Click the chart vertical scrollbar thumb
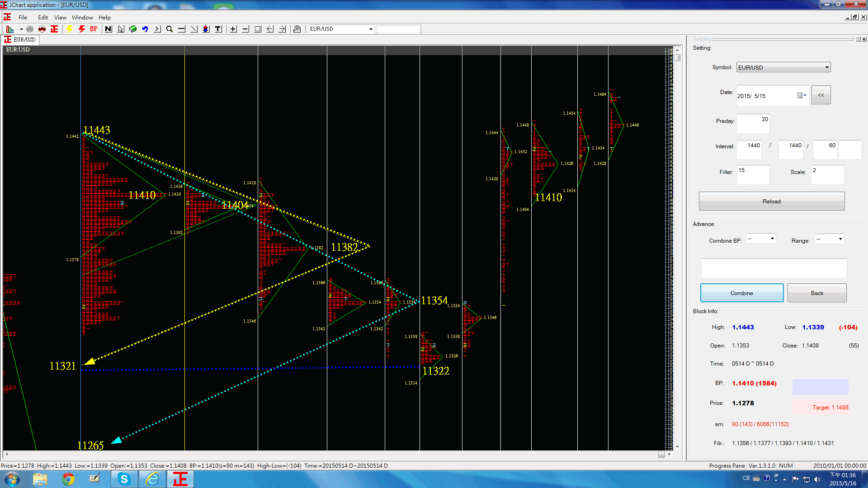 click(x=677, y=58)
